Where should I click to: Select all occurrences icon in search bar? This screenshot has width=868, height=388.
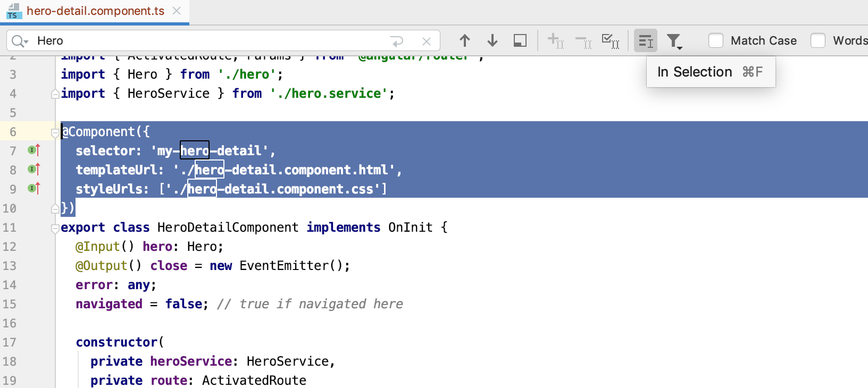pyautogui.click(x=610, y=41)
